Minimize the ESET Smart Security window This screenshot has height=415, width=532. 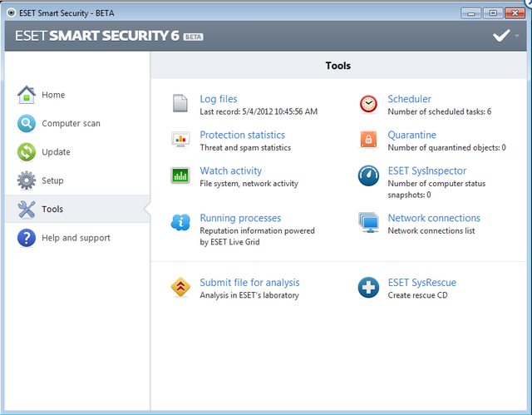471,13
